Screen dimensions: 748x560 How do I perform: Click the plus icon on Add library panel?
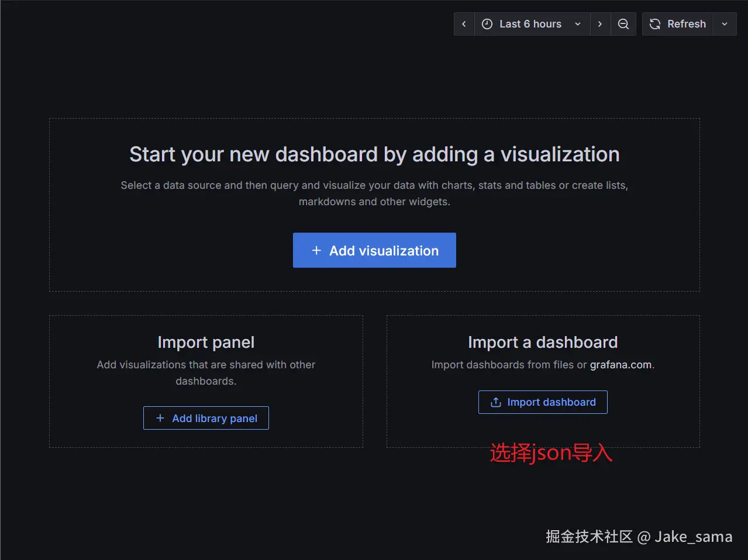tap(160, 418)
